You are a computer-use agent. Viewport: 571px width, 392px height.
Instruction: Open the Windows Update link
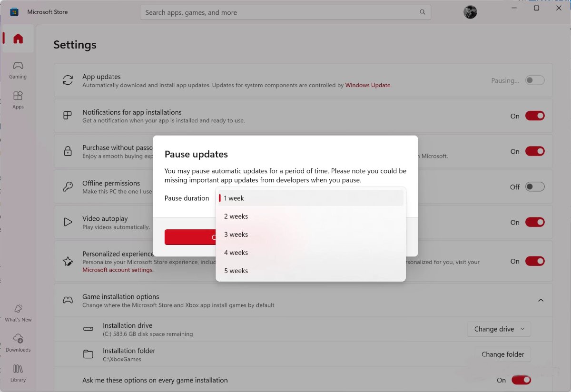(x=368, y=85)
